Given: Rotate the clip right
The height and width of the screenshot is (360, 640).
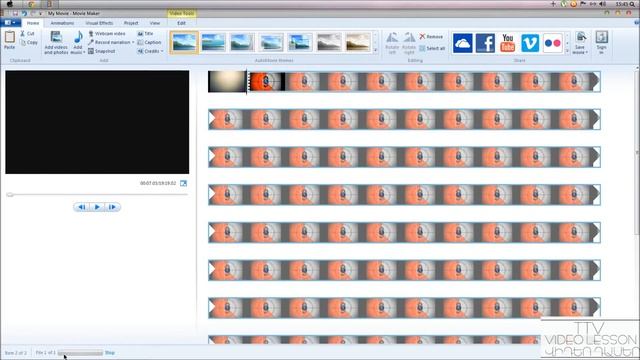Looking at the screenshot, I should click(409, 43).
